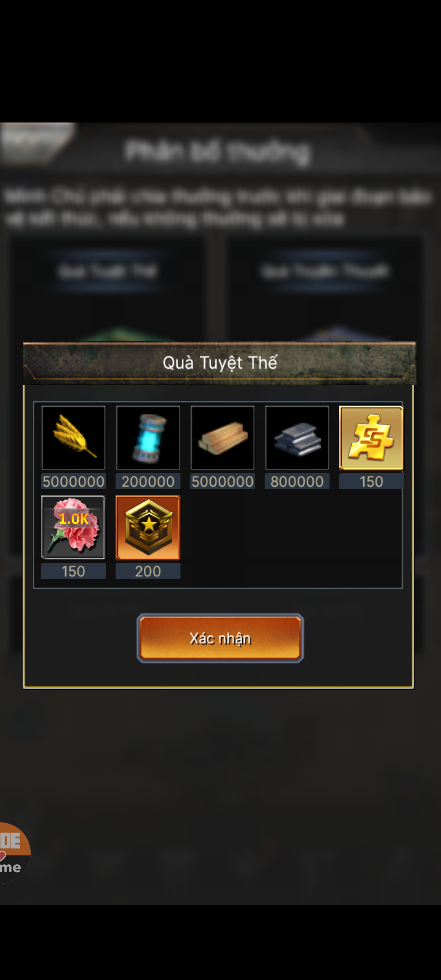Open the orange floating badge at screen edge
This screenshot has height=980, width=441.
tap(15, 853)
